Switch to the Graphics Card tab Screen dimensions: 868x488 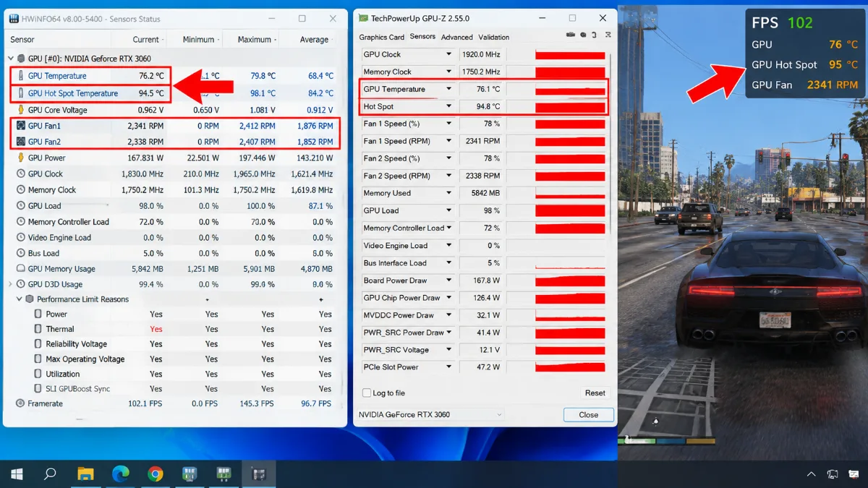(382, 37)
